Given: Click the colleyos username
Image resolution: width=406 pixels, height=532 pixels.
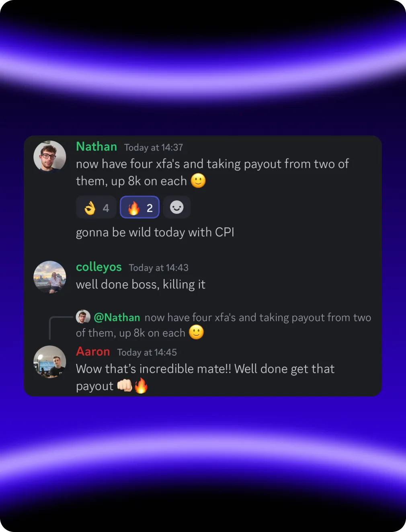Looking at the screenshot, I should coord(99,267).
